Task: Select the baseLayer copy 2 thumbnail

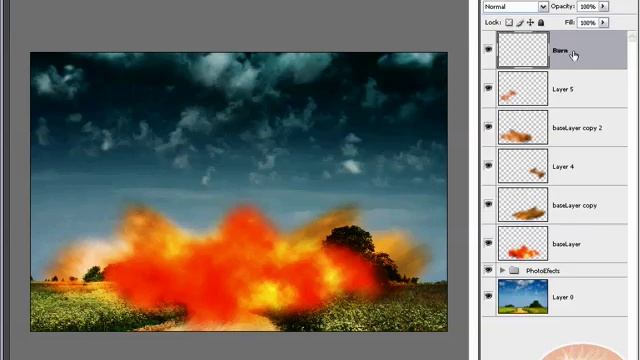Action: 523,127
